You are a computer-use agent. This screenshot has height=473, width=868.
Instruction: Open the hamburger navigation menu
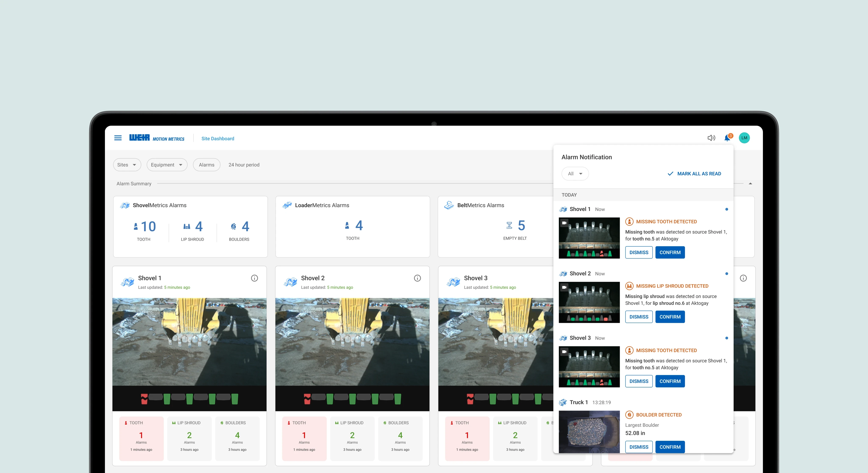click(x=118, y=138)
